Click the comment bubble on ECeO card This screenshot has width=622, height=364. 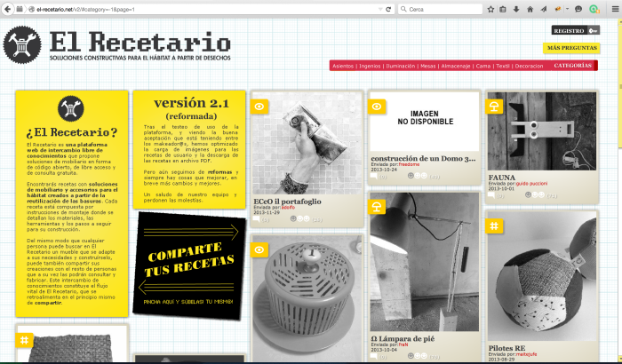256,218
